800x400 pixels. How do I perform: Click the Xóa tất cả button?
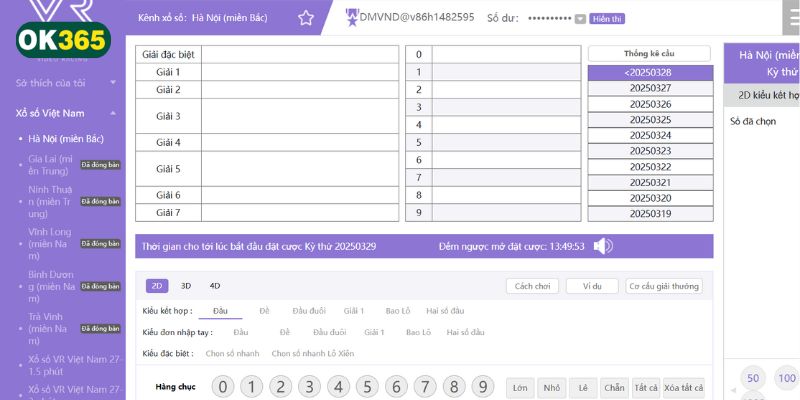(x=684, y=387)
